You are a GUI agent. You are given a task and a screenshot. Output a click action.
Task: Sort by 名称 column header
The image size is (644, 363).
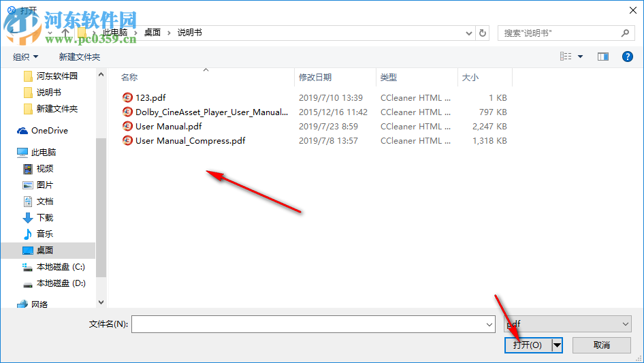coord(129,77)
